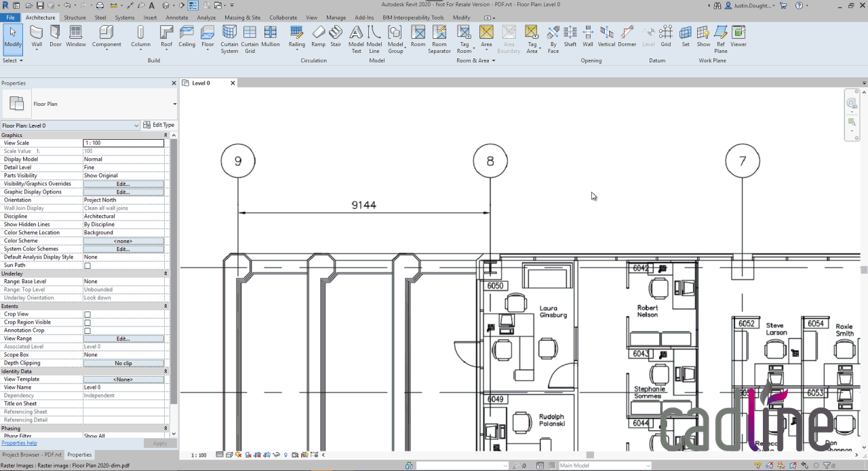Click the Set work plane tool

pos(686,36)
